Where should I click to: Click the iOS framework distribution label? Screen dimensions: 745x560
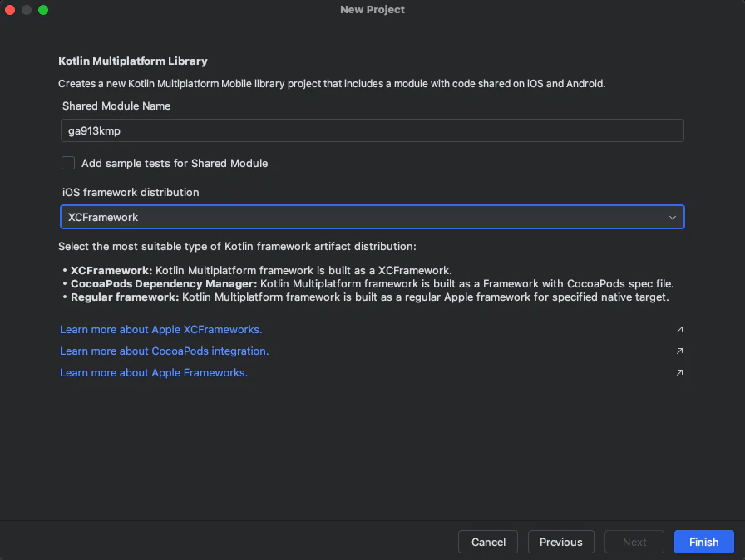(131, 192)
